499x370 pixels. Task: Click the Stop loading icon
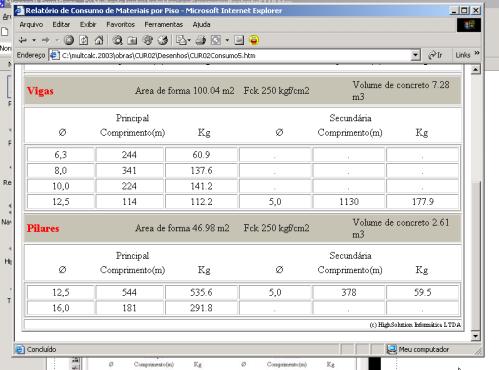point(69,41)
